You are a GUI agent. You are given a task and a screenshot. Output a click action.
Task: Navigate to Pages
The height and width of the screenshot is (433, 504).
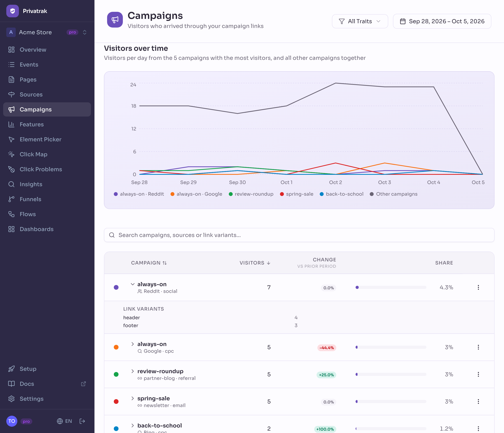pos(47,80)
